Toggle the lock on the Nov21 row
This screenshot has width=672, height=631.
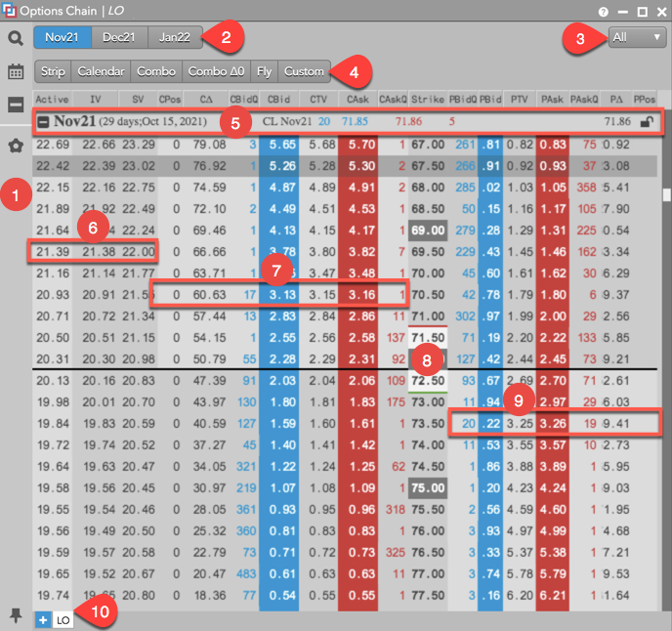(x=646, y=122)
